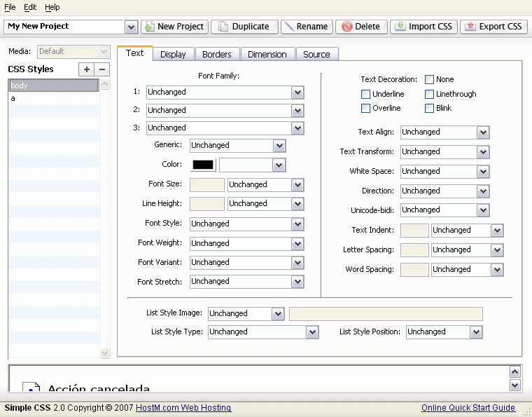This screenshot has width=532, height=417.
Task: Open the File menu
Action: [10, 7]
